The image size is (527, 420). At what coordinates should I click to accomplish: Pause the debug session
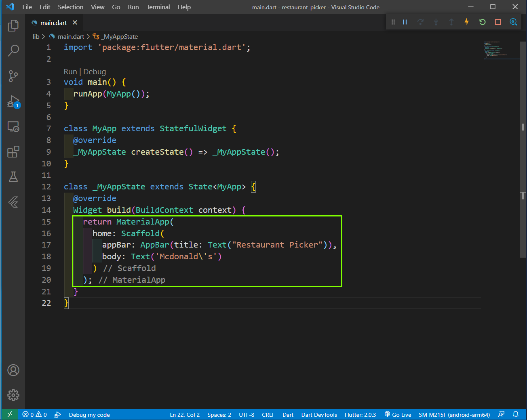(405, 22)
